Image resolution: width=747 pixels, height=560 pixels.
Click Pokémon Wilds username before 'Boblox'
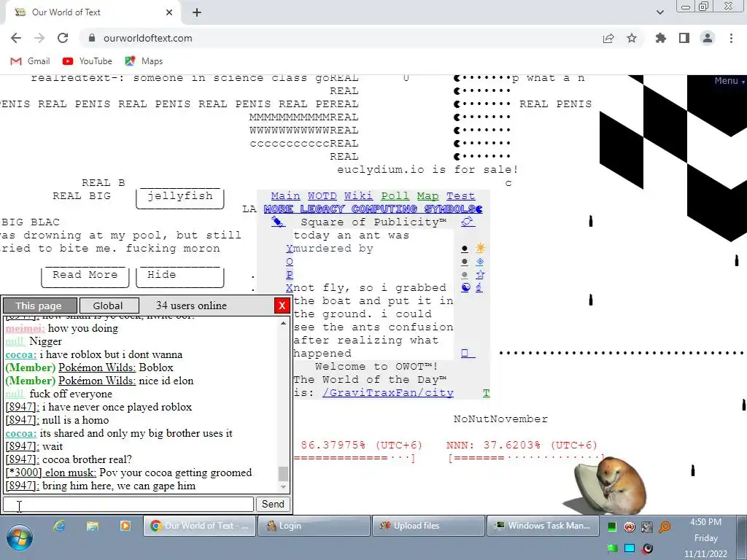[97, 367]
